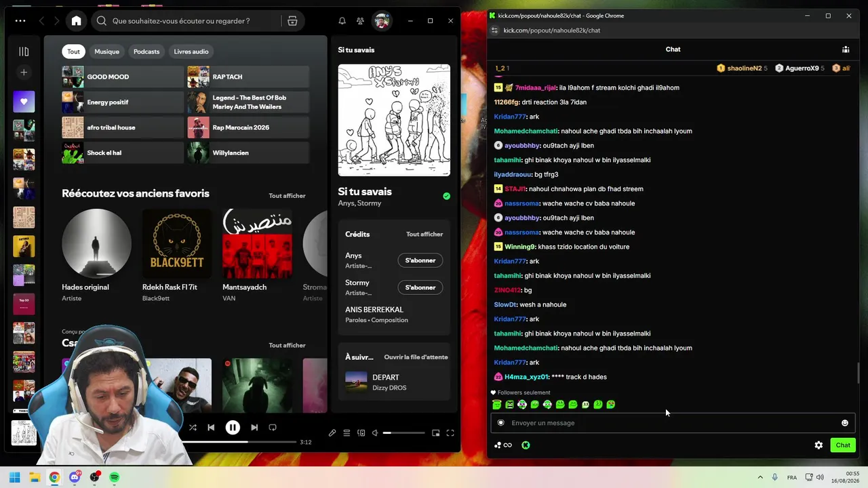Open Spotify from the taskbar
868x488 pixels.
point(115,477)
